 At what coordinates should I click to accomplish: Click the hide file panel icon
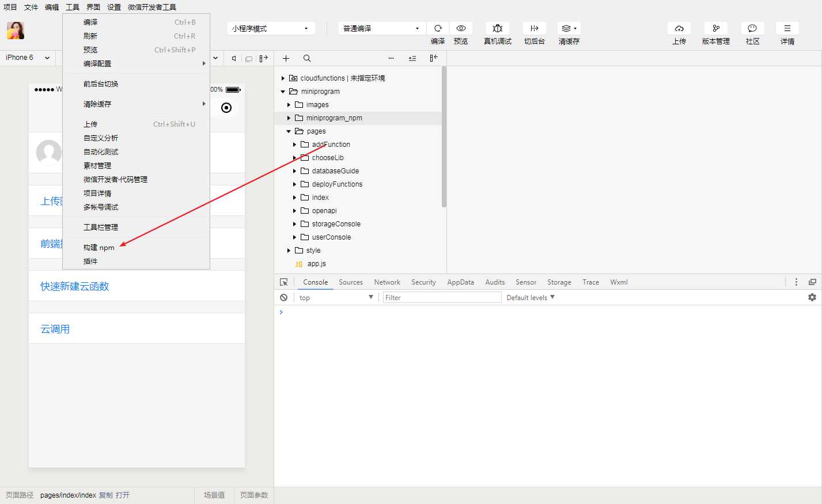434,58
